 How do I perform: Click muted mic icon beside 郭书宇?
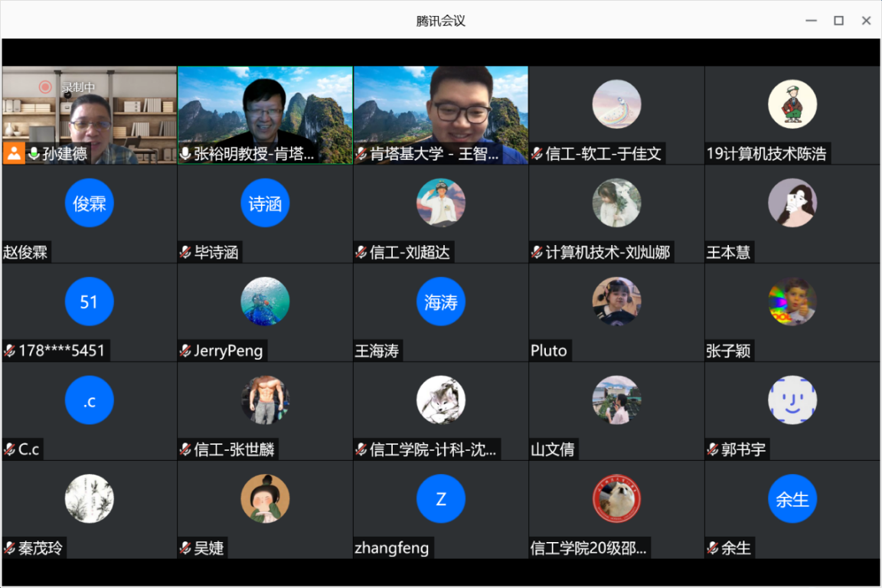tap(713, 449)
